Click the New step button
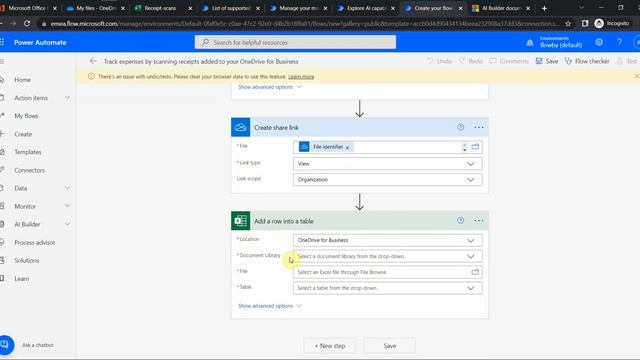This screenshot has height=360, width=640. pyautogui.click(x=329, y=346)
